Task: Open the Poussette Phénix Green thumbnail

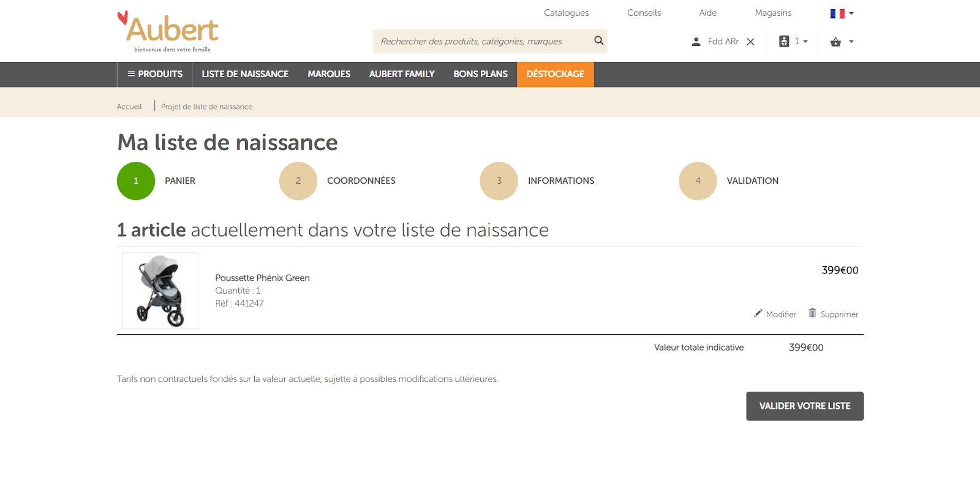Action: [160, 291]
